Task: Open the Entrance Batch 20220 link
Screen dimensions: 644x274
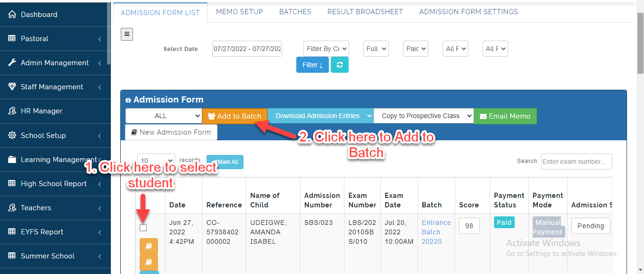Action: 436,232
